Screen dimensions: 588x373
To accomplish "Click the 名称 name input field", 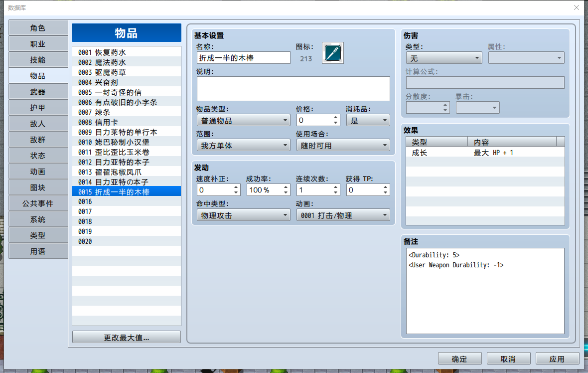I will pos(243,58).
